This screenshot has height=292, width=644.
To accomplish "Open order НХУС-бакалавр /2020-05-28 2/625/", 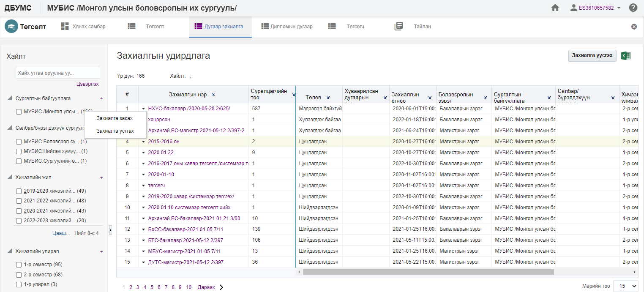I will (189, 109).
